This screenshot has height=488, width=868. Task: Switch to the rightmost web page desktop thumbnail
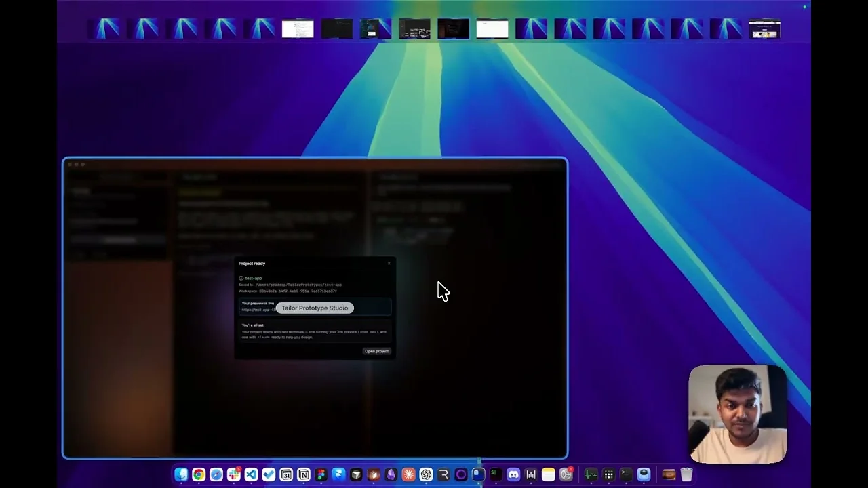click(x=764, y=29)
